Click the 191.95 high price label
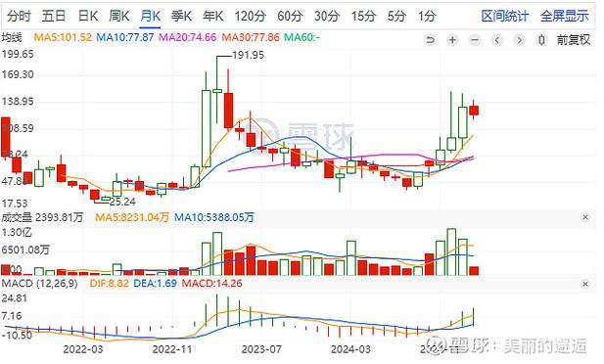604x364 pixels. (x=249, y=56)
